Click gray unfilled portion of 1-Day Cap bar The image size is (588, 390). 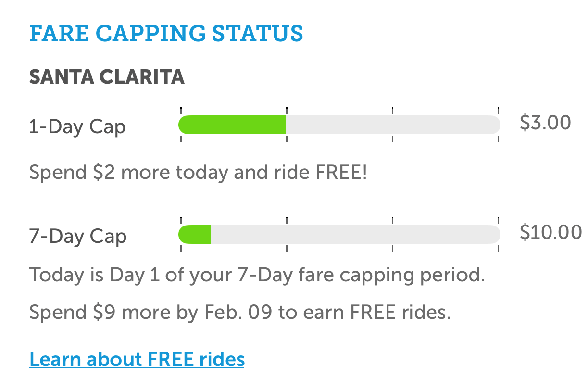[x=392, y=125]
